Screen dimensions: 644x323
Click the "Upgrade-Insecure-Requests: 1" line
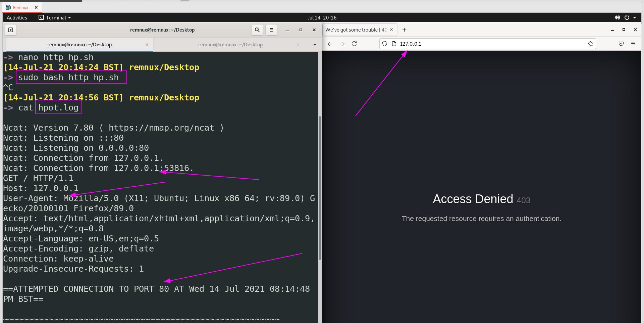73,269
